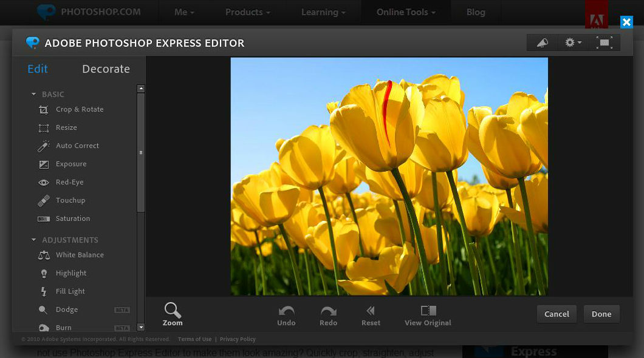Toggle View Original preview
Image resolution: width=644 pixels, height=358 pixels.
[427, 314]
